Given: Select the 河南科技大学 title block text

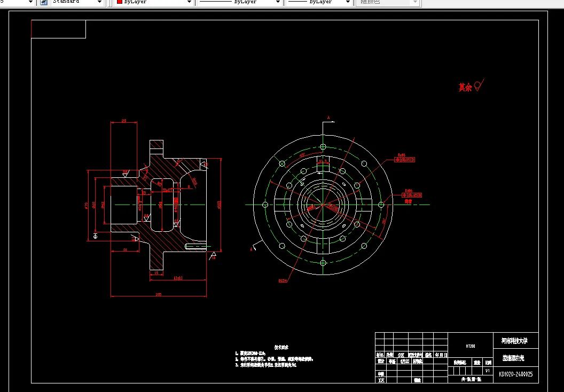Looking at the screenshot, I should click(x=514, y=341).
